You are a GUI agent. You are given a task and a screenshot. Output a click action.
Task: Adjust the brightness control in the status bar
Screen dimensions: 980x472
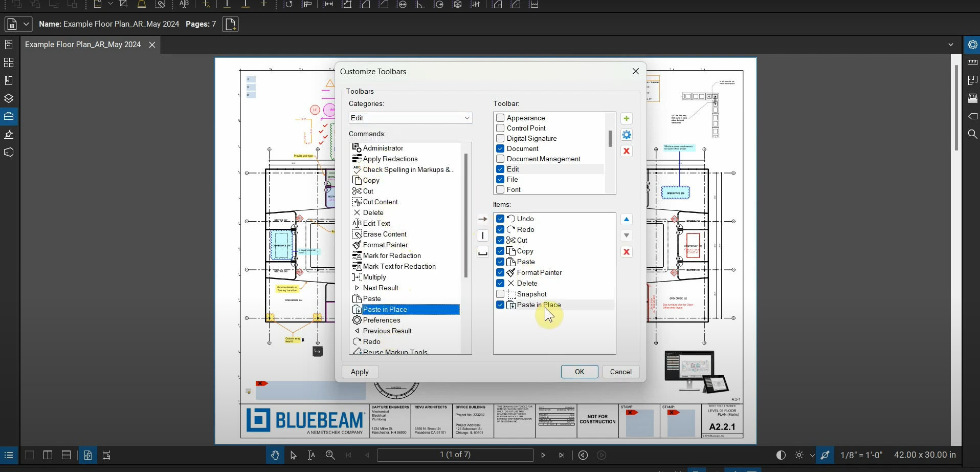pos(799,455)
